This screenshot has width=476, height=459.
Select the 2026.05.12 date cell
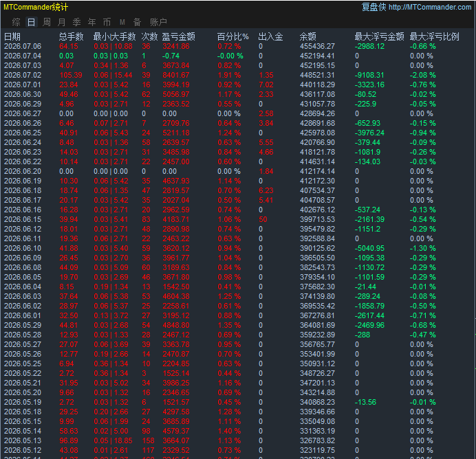tap(23, 450)
